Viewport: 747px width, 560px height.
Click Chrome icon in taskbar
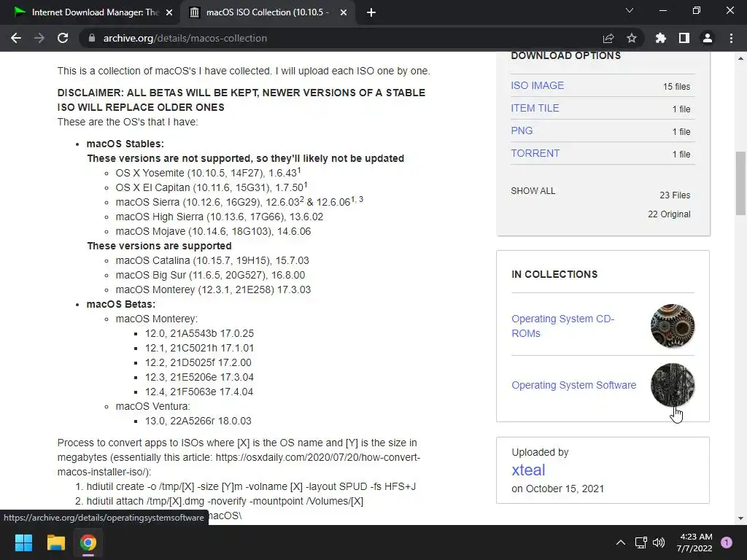pos(88,542)
